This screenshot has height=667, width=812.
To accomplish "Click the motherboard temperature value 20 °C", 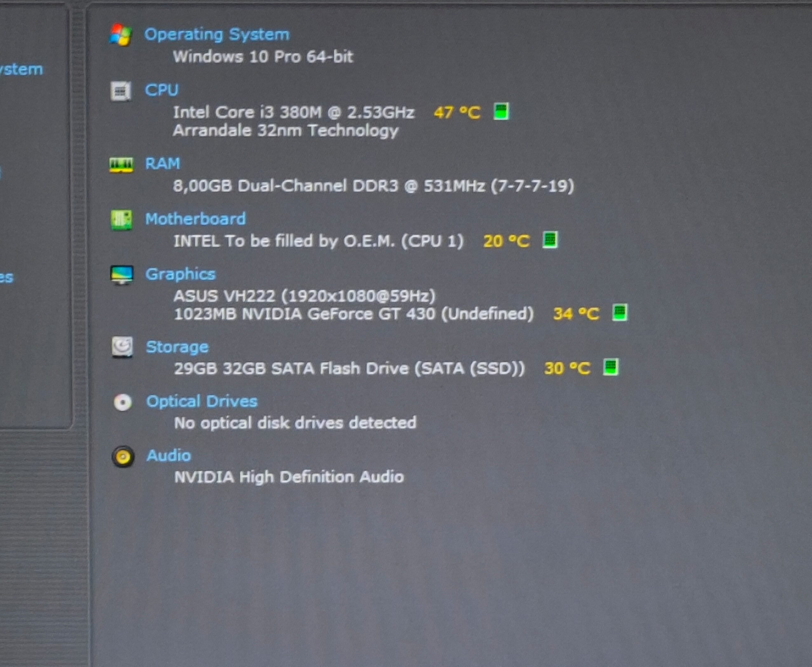I will 506,241.
